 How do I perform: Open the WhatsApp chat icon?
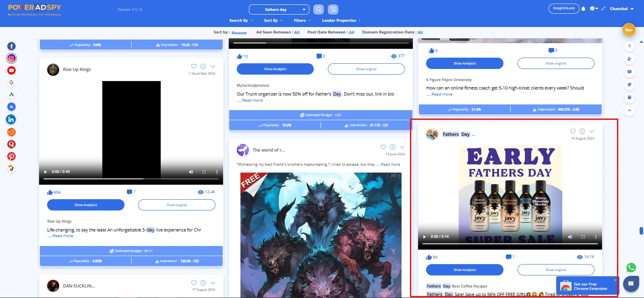click(x=631, y=267)
